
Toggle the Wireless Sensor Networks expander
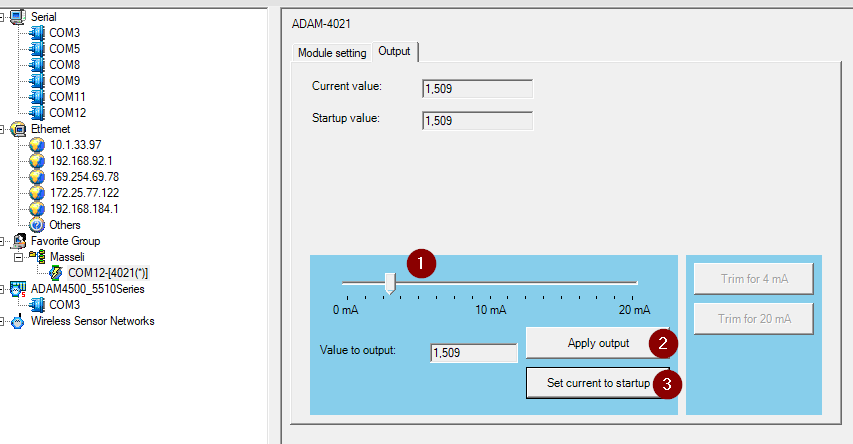pos(2,322)
